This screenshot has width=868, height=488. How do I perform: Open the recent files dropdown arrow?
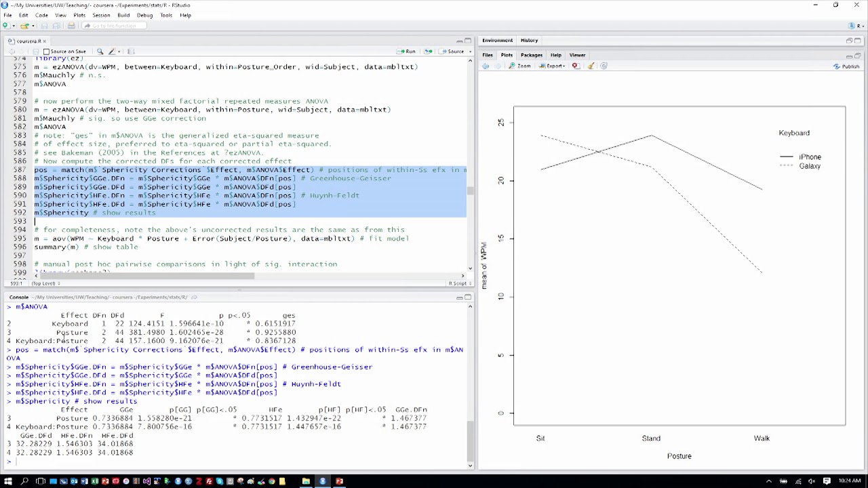pyautogui.click(x=33, y=26)
